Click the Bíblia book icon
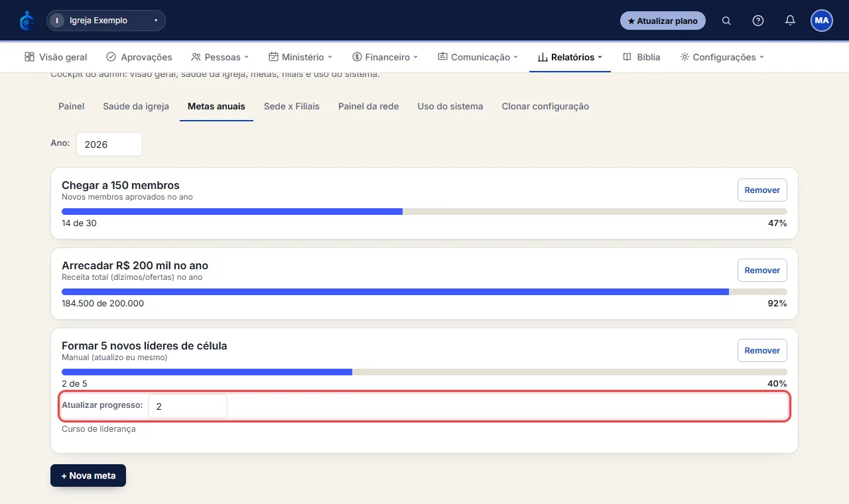Viewport: 849px width, 504px height. pyautogui.click(x=627, y=57)
